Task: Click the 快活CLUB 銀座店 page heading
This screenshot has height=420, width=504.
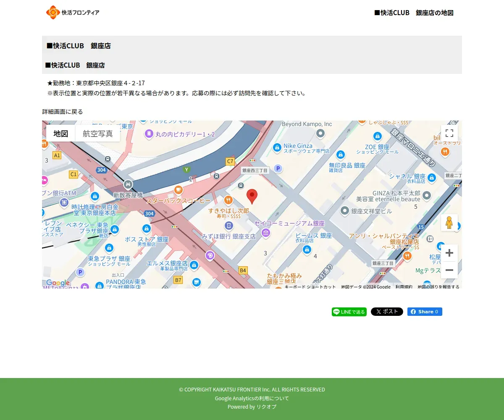Action: 79,46
